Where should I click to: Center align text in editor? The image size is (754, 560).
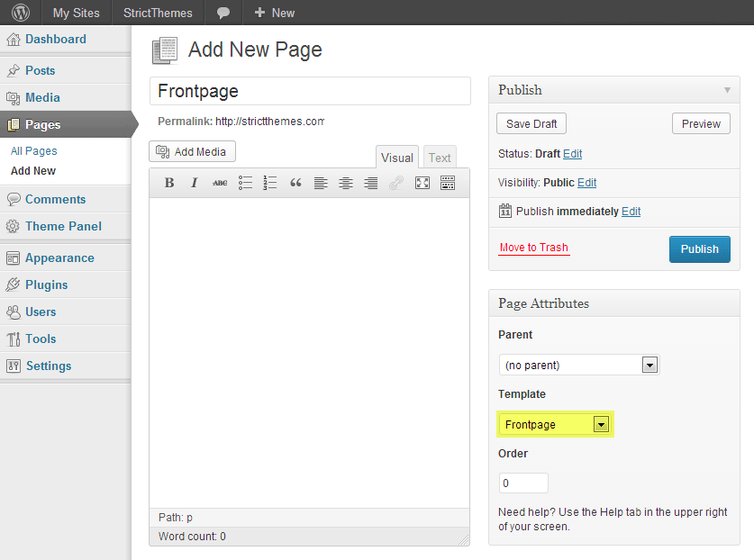346,183
